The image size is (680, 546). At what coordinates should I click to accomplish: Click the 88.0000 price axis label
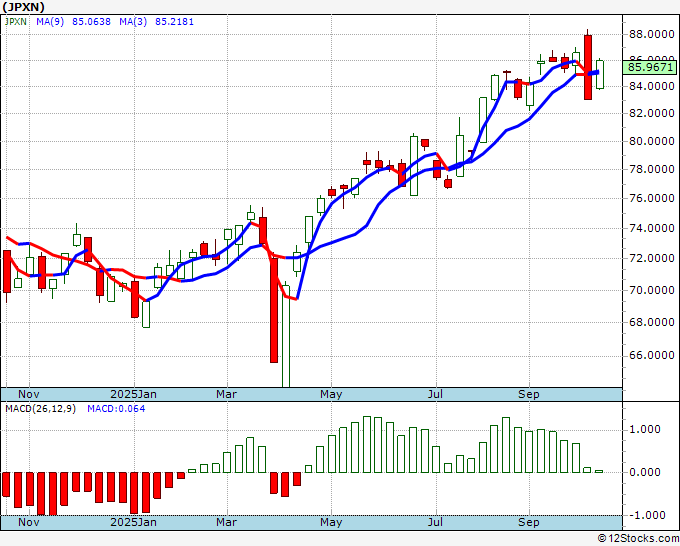(651, 34)
